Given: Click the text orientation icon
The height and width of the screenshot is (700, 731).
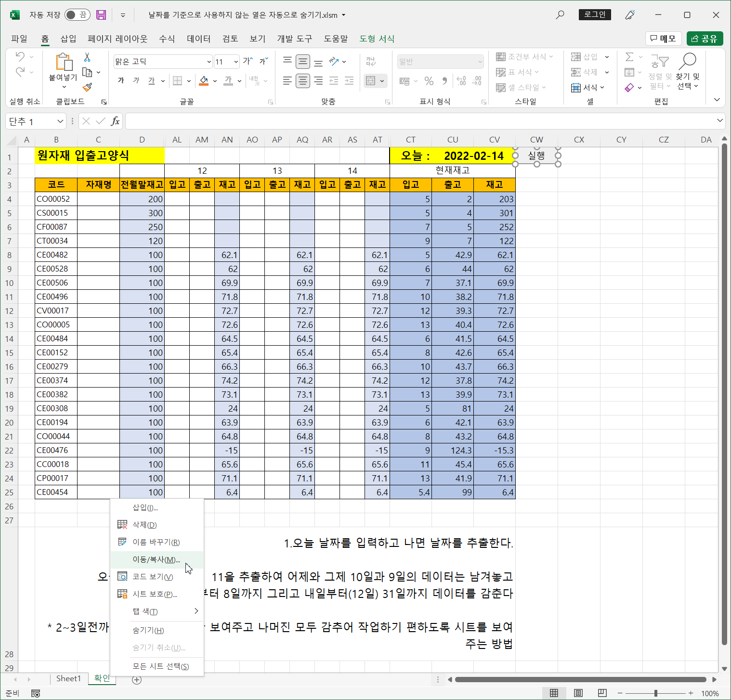Looking at the screenshot, I should point(334,61).
